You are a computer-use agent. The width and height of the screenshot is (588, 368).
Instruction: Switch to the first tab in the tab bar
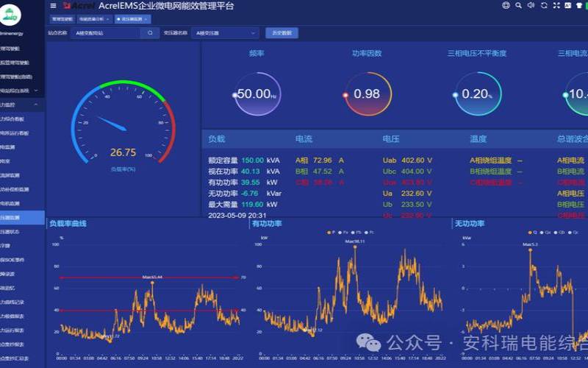[x=62, y=18]
